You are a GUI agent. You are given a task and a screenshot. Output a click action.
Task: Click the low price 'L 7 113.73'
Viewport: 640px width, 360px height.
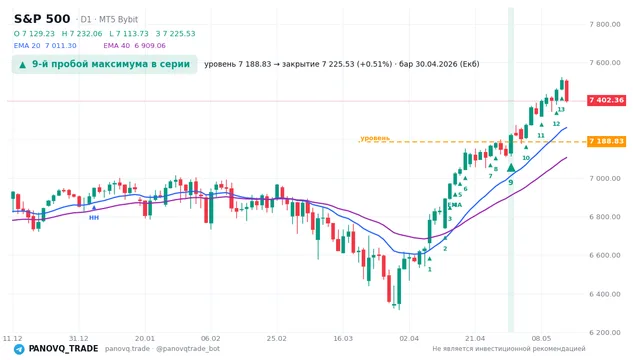[x=129, y=33]
